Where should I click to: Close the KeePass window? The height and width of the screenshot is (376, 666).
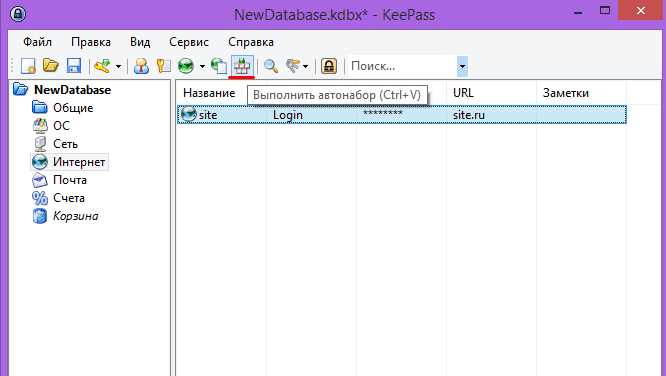641,11
